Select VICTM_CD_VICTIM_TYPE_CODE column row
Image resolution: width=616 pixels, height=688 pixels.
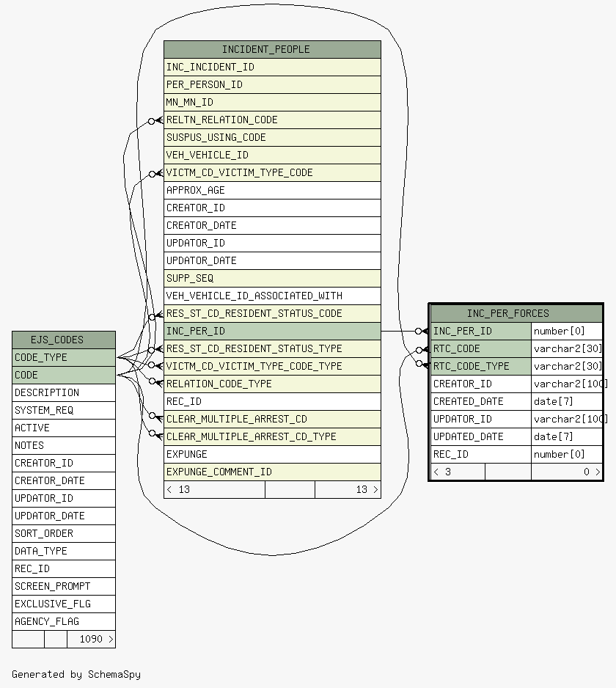(272, 172)
